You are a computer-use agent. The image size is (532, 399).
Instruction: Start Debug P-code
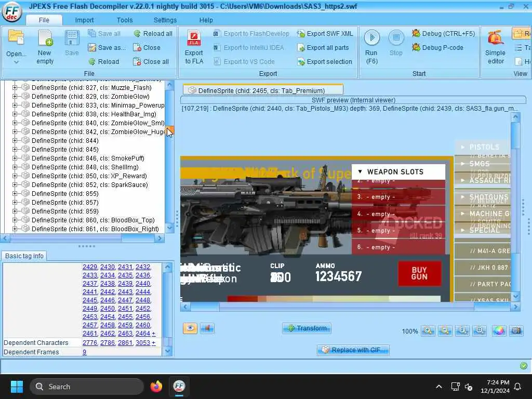pyautogui.click(x=437, y=47)
